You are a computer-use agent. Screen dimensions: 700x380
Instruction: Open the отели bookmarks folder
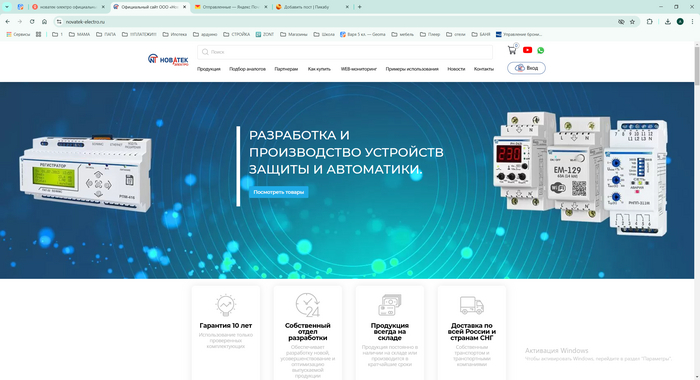456,34
